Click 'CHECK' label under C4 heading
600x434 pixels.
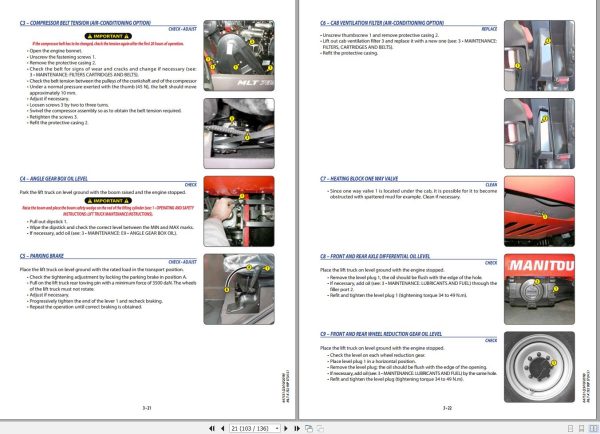click(x=191, y=185)
